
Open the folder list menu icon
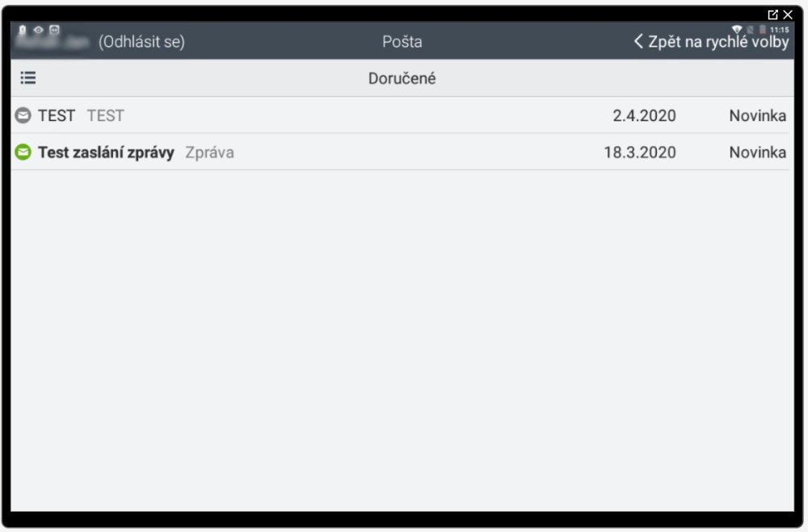pos(28,78)
